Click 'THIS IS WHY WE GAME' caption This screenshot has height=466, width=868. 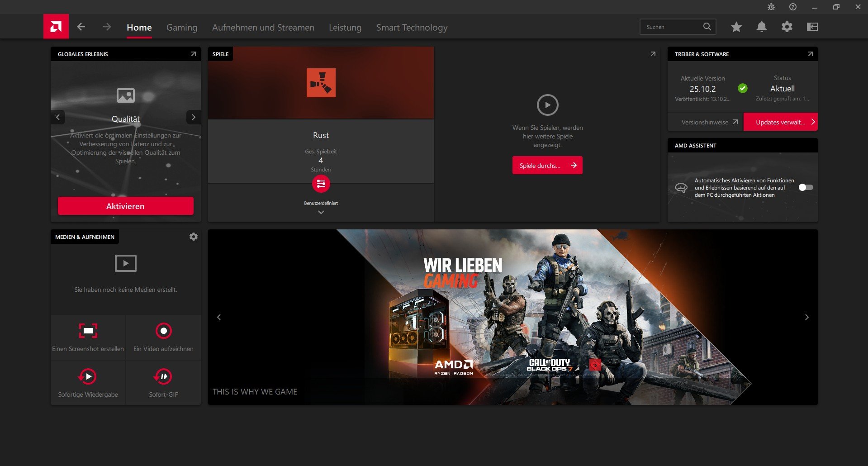pyautogui.click(x=255, y=392)
